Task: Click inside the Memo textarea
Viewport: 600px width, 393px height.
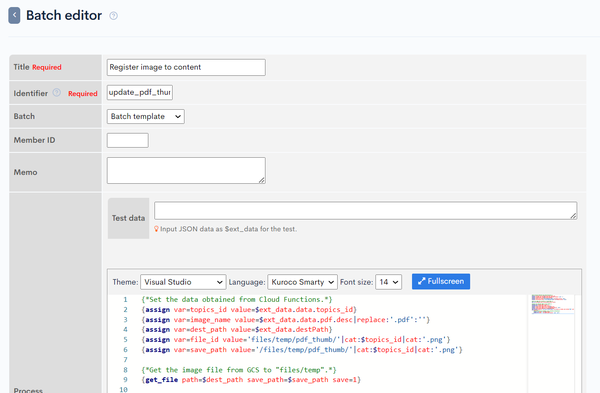Action: (x=186, y=170)
